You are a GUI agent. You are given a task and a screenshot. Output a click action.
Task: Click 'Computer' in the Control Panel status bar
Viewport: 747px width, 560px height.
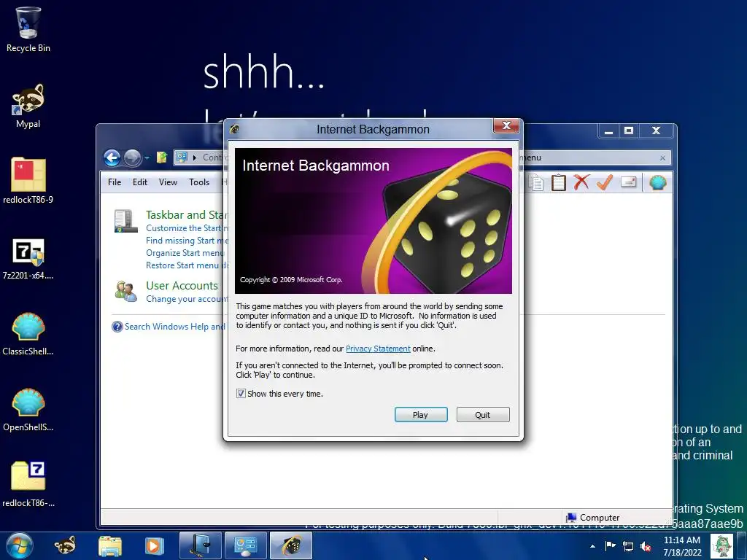592,518
